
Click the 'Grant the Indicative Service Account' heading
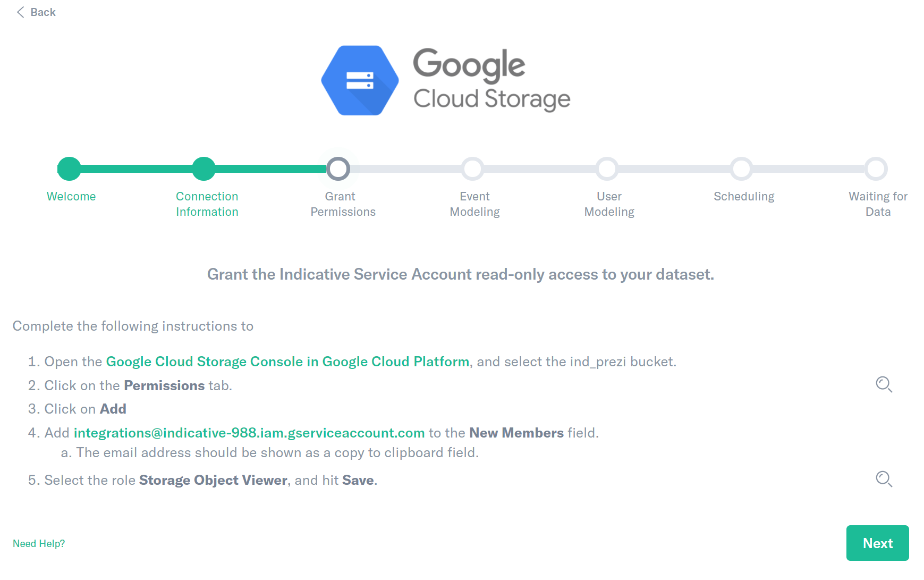click(x=460, y=274)
